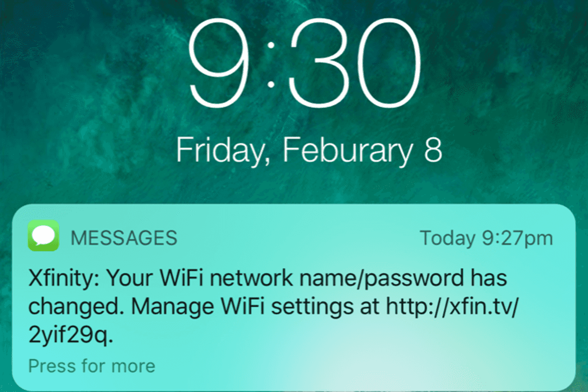Viewport: 588px width, 392px height.
Task: Tap February 8 in the date line
Action: [x=360, y=150]
